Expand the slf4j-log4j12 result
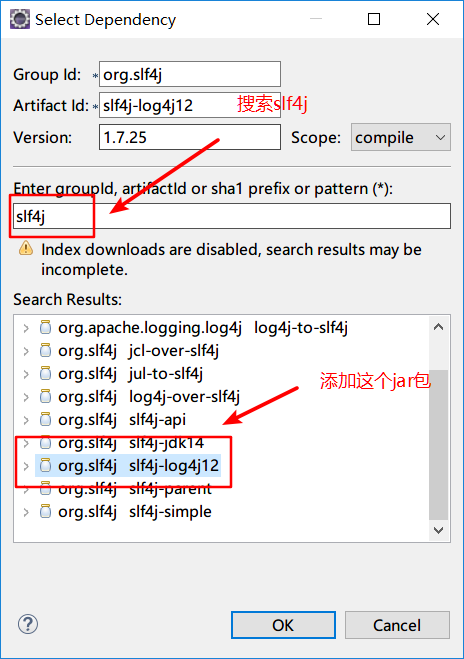 26,466
